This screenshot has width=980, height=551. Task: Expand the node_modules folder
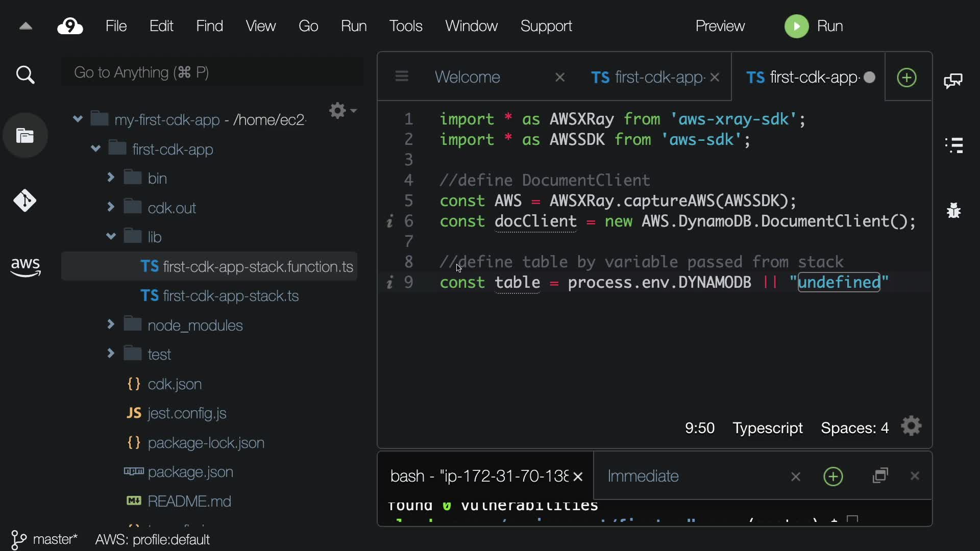pos(111,324)
